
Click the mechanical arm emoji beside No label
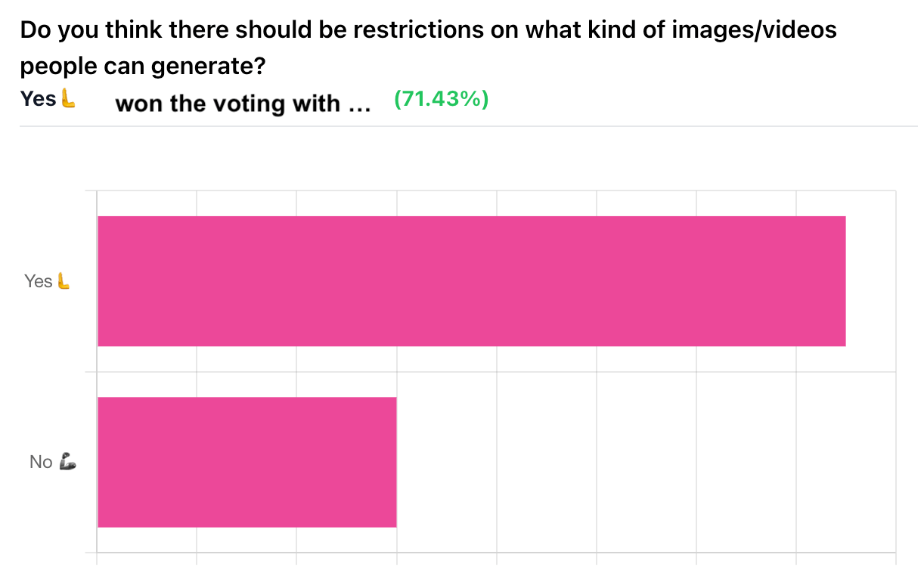point(67,461)
